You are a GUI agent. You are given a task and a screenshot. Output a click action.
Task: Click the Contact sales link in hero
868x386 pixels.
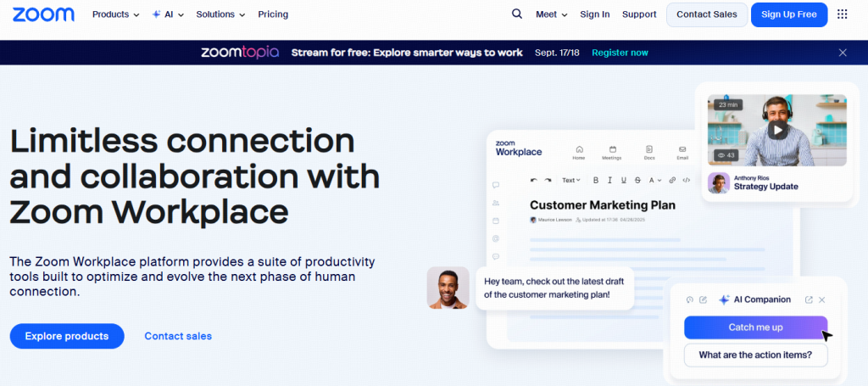pyautogui.click(x=178, y=336)
